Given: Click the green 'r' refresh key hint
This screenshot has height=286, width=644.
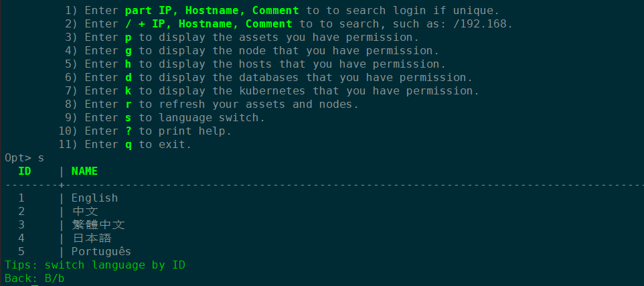Looking at the screenshot, I should [x=129, y=104].
